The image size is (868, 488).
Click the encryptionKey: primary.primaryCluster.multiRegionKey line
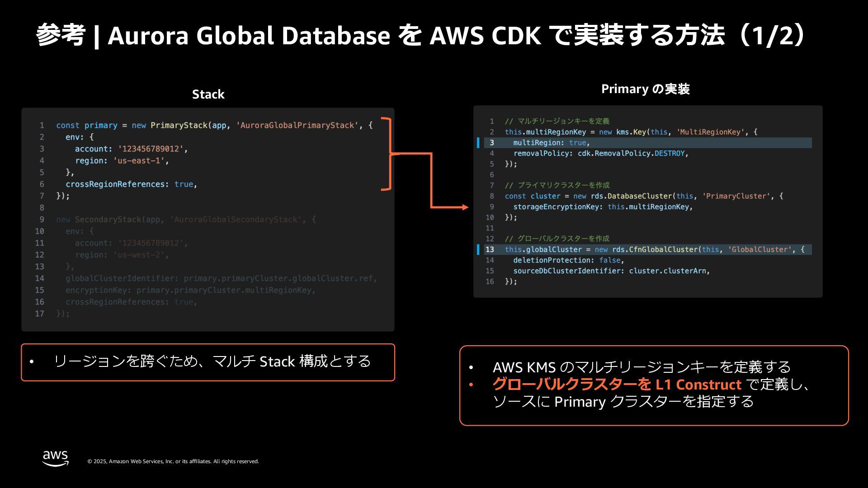click(190, 290)
